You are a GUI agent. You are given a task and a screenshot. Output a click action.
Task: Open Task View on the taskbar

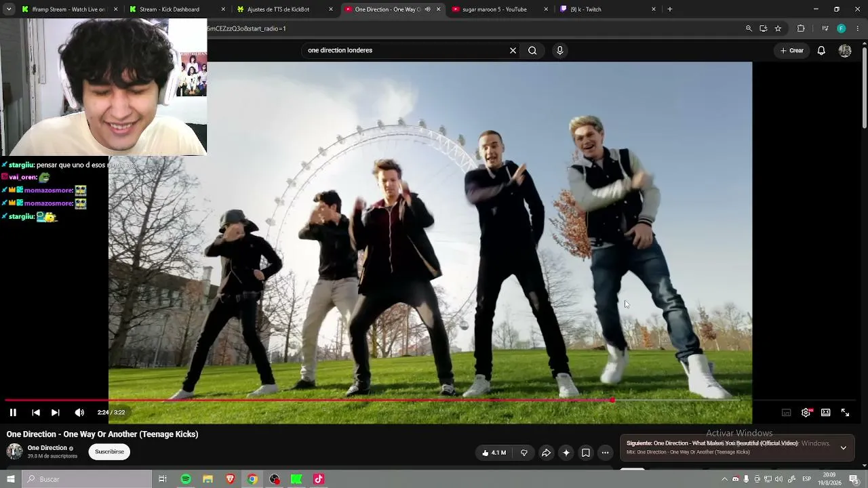(163, 479)
